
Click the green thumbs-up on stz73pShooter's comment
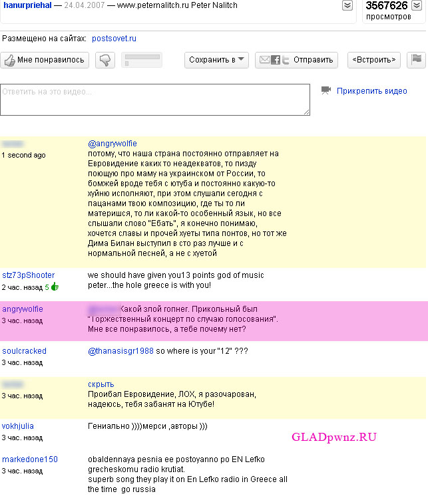55,287
